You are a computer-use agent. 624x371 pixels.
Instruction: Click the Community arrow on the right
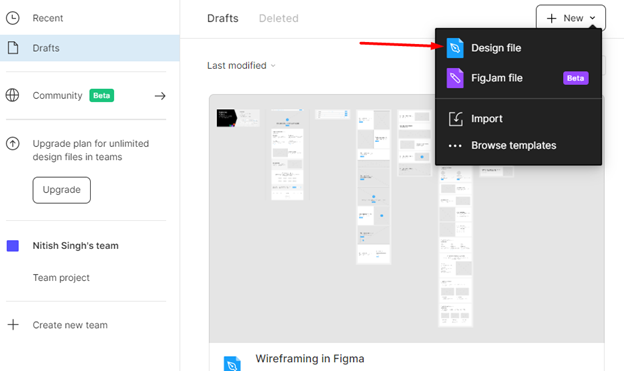(x=160, y=96)
